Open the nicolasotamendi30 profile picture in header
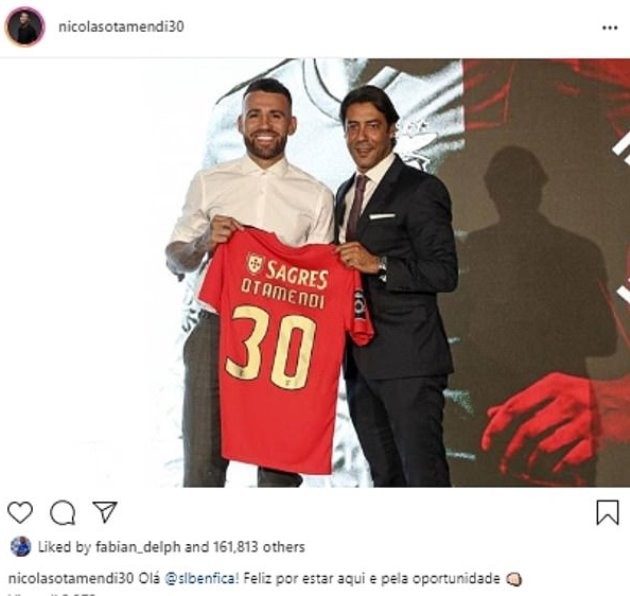Viewport: 630px width, 596px height. (25, 27)
